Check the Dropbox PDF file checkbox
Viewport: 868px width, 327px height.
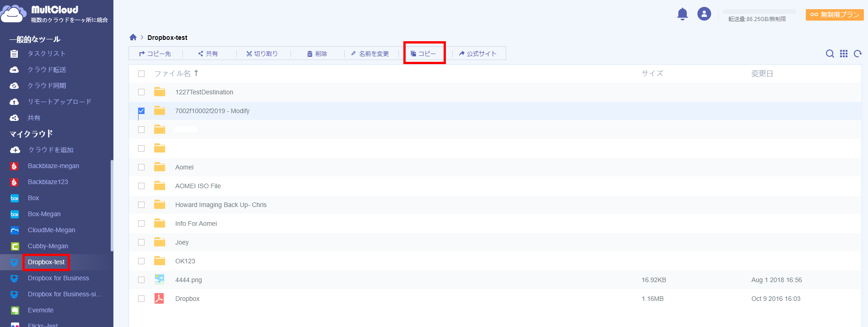click(141, 299)
